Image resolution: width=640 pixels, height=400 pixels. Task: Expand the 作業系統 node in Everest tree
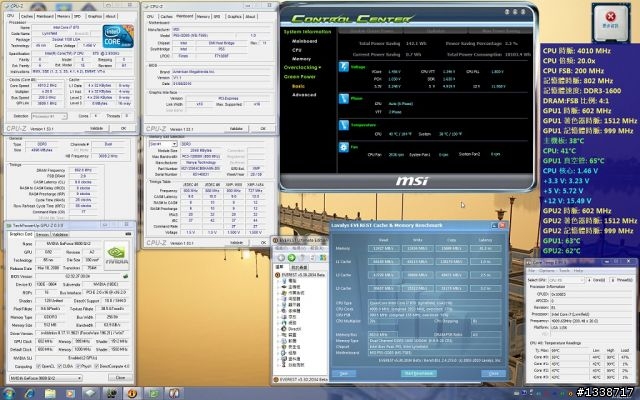[279, 293]
